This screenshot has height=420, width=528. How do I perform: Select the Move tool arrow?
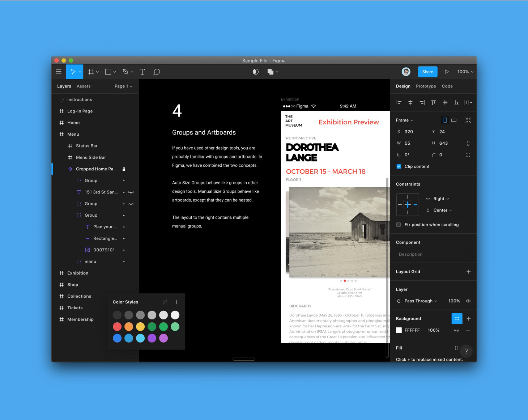[x=73, y=72]
